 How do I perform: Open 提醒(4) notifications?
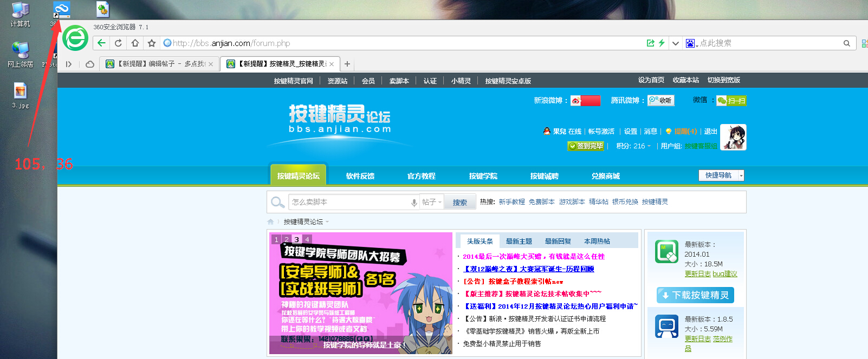coord(685,131)
